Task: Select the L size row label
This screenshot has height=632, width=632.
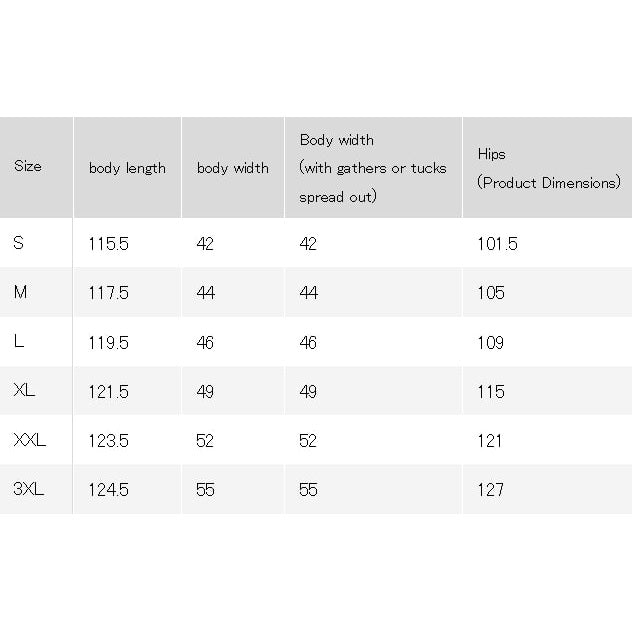Action: (19, 342)
